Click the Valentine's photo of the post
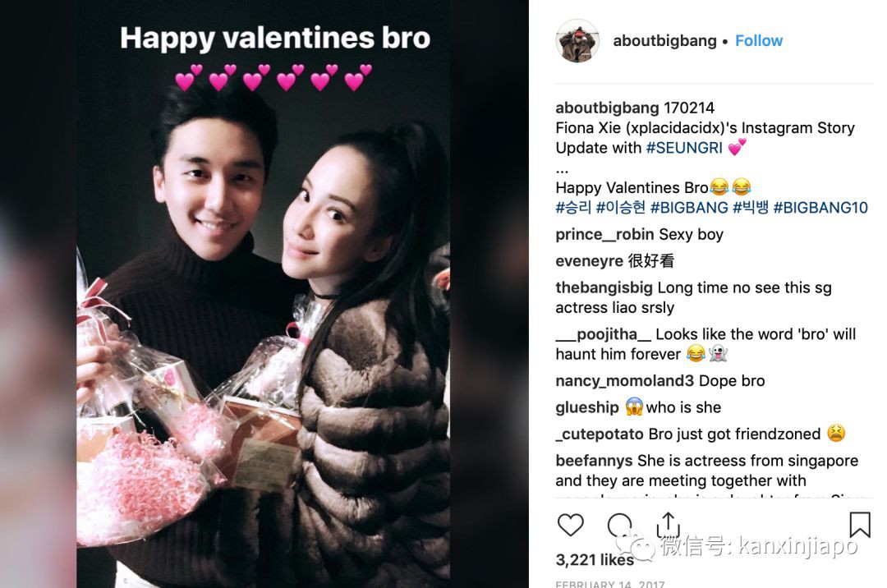Viewport: 887px width, 588px height. tap(264, 294)
